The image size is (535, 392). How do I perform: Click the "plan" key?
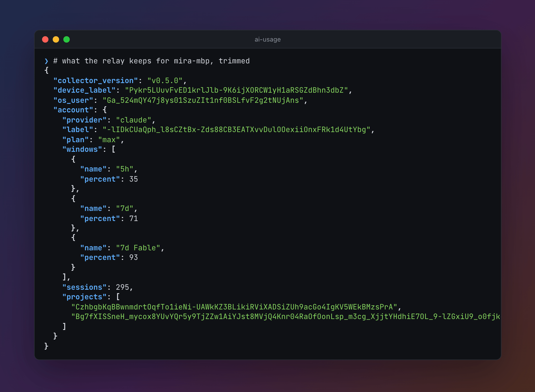76,140
